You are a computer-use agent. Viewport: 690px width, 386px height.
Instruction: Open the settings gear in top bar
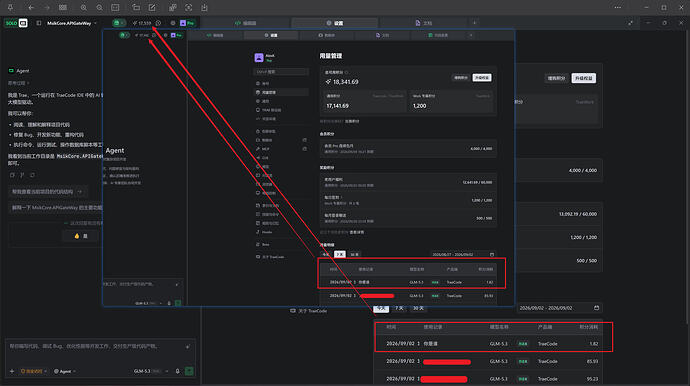(x=173, y=23)
